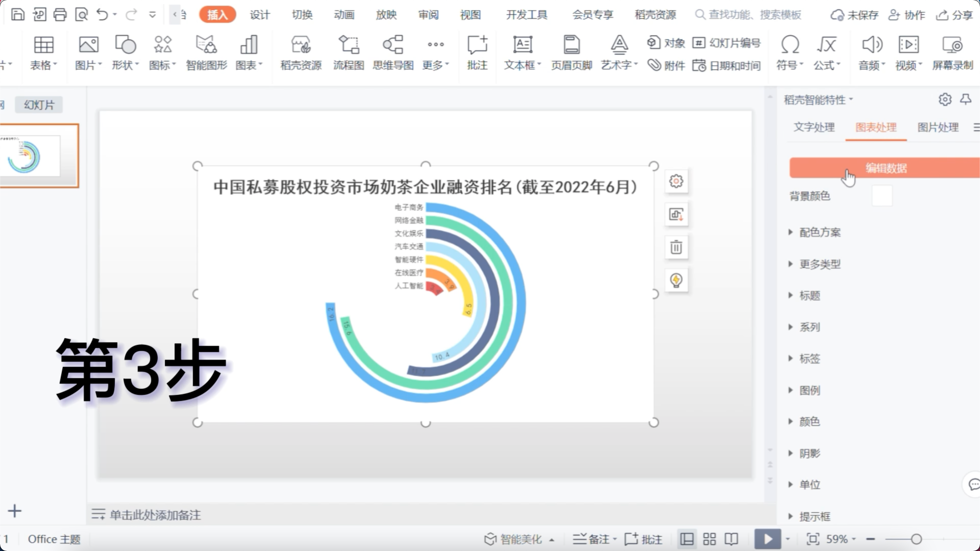Start 屏幕录制 screen recording
Viewport: 980px width, 551px height.
952,53
